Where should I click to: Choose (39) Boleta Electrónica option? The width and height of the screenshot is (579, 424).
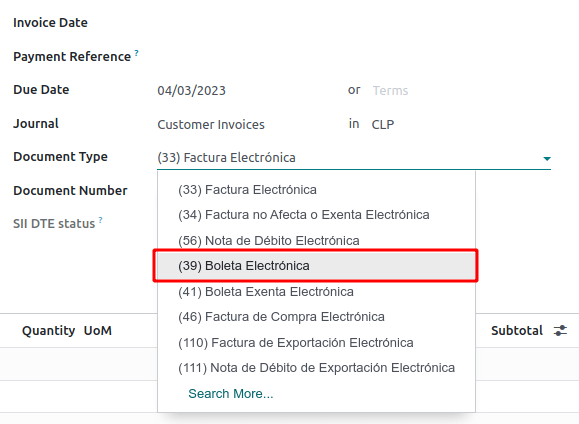316,266
